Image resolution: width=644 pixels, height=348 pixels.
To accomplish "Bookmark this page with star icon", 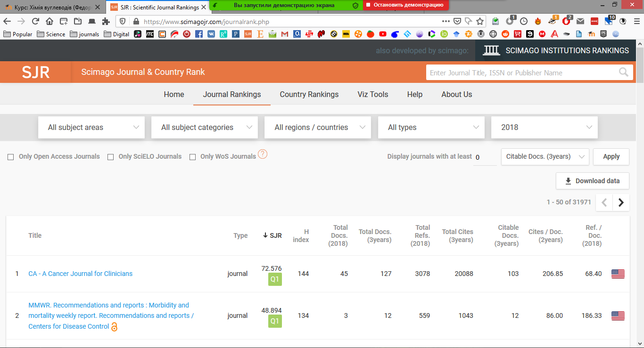I will tap(480, 21).
